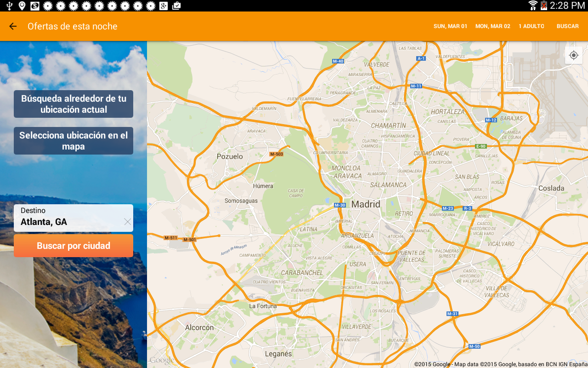Tap the briefcase notification icon in status bar
The height and width of the screenshot is (368, 588).
(176, 6)
